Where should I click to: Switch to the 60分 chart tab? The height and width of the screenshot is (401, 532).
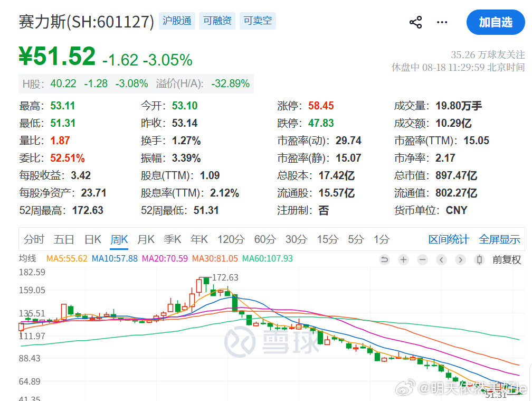[x=265, y=239]
